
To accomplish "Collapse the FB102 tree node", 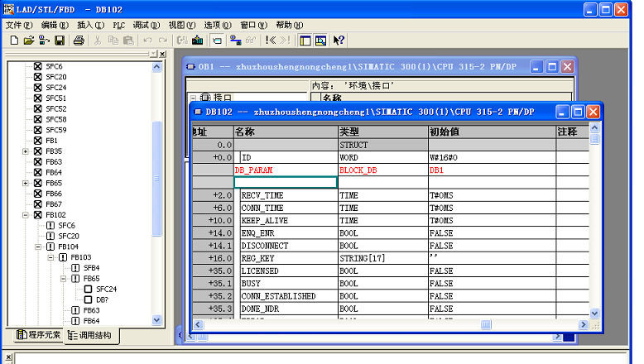I will (26, 215).
